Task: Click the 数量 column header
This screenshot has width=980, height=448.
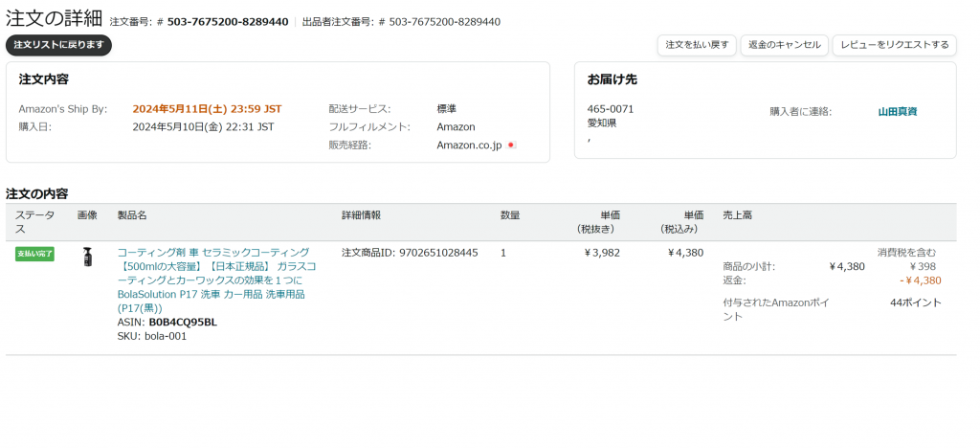Action: click(510, 215)
